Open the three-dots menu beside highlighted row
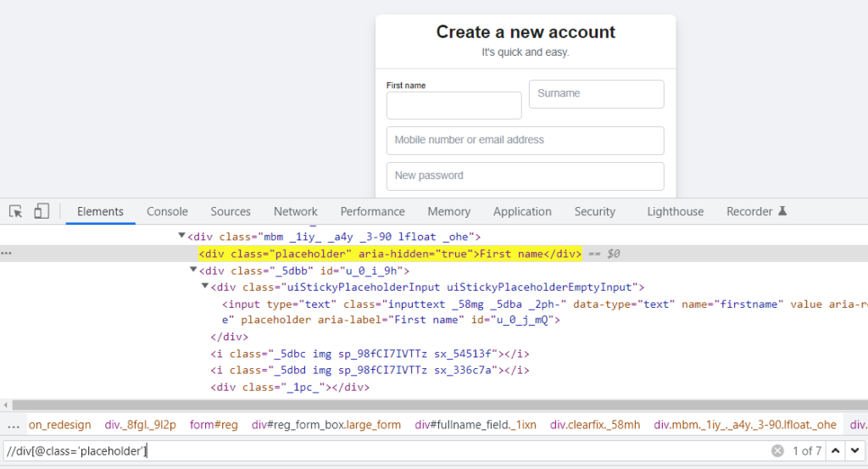Image resolution: width=868 pixels, height=469 pixels. click(7, 254)
